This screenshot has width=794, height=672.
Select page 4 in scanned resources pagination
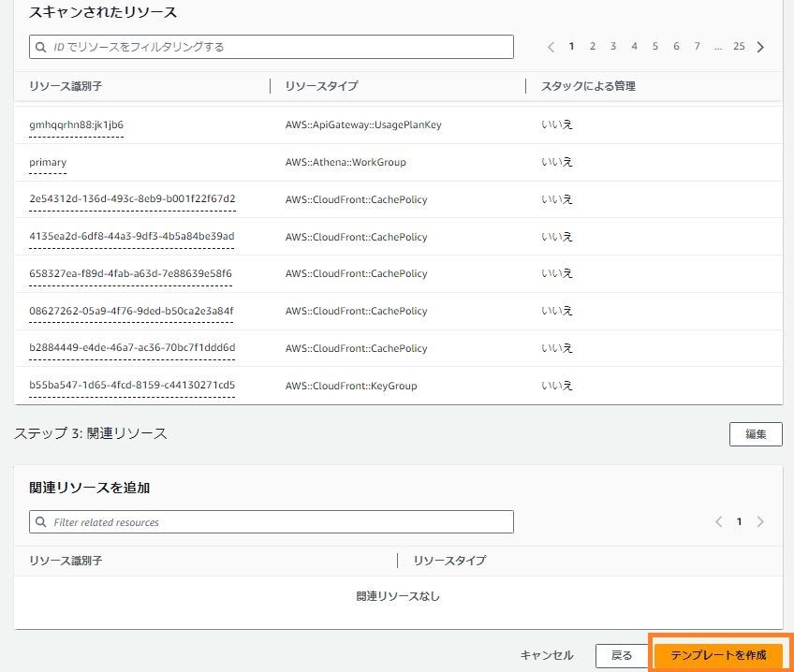pyautogui.click(x=634, y=47)
